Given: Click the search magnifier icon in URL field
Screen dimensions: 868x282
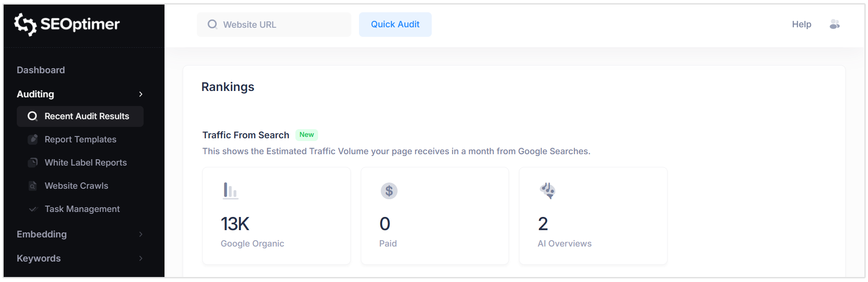Looking at the screenshot, I should pos(212,24).
